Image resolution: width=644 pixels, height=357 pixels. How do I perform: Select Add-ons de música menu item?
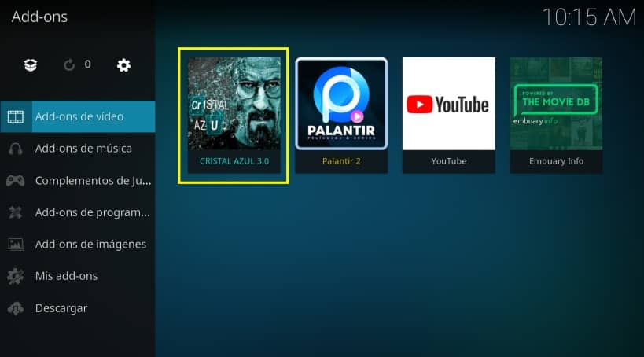tap(78, 149)
